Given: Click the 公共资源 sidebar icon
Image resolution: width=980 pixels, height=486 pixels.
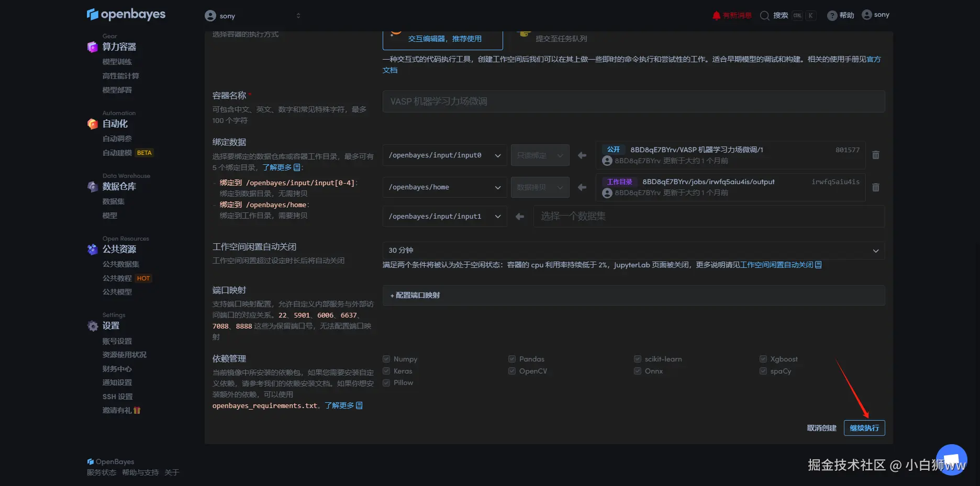Looking at the screenshot, I should tap(93, 250).
